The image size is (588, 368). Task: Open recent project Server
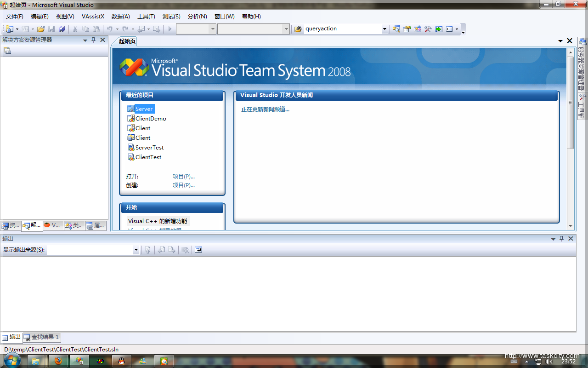pyautogui.click(x=144, y=109)
